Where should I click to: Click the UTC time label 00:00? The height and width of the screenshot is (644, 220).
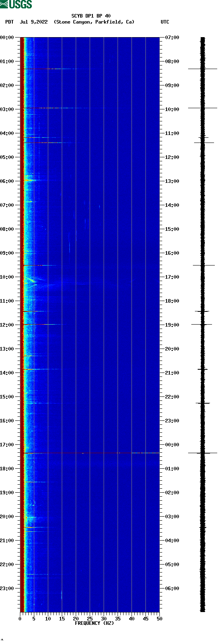coord(172,445)
